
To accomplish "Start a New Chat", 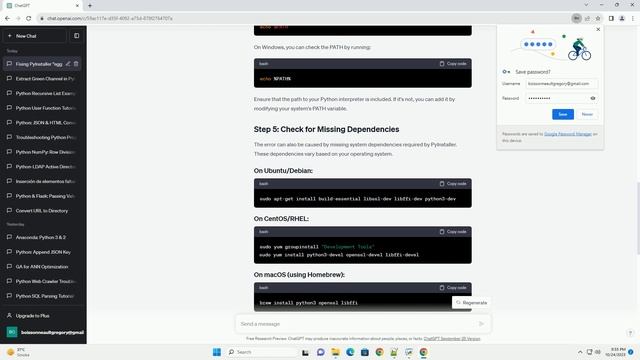I will tap(35, 36).
